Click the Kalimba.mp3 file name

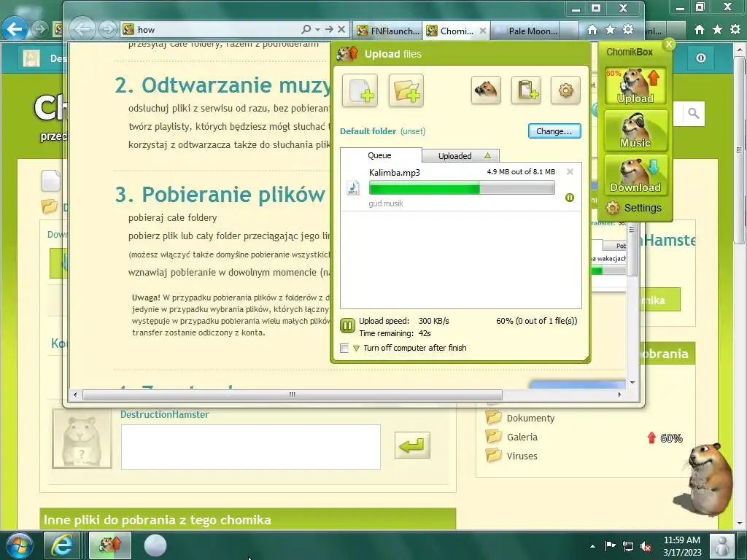395,172
